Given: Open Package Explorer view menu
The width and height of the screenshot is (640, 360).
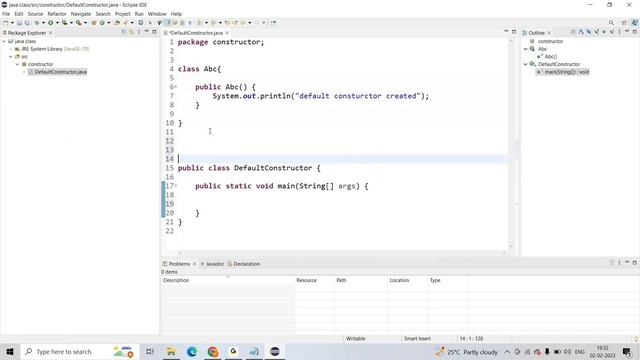Looking at the screenshot, I should coord(139,31).
